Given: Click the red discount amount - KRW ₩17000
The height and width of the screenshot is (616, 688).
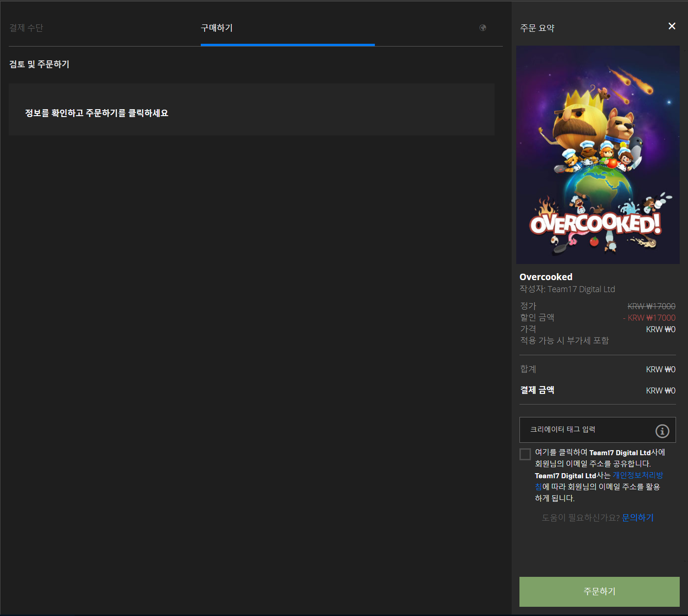Looking at the screenshot, I should 649,317.
